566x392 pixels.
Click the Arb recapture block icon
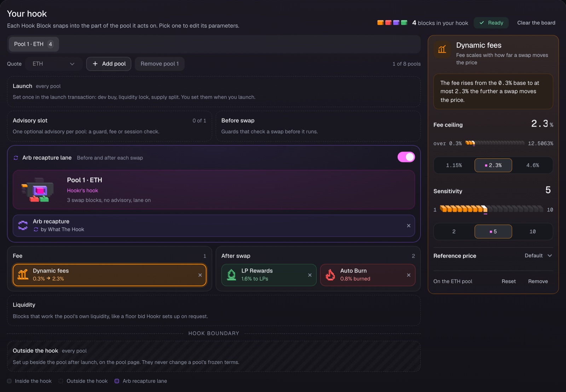(x=23, y=225)
